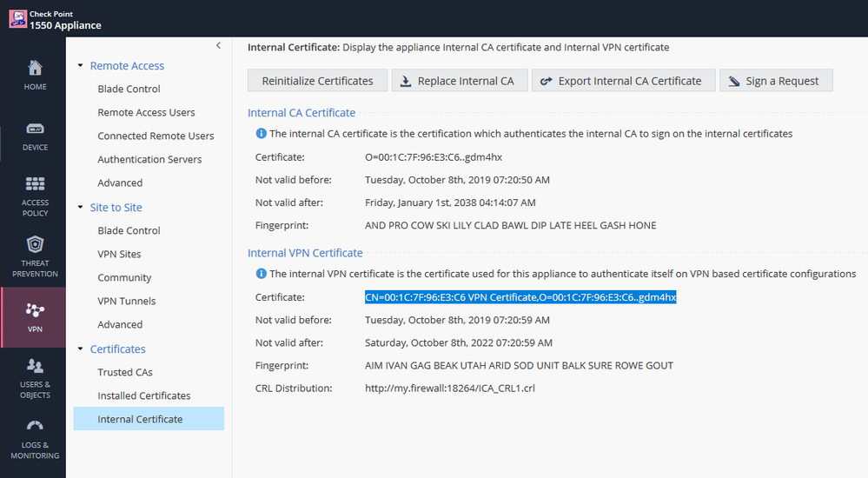Click pen icon on Sign a Request
868x478 pixels.
[x=734, y=82]
